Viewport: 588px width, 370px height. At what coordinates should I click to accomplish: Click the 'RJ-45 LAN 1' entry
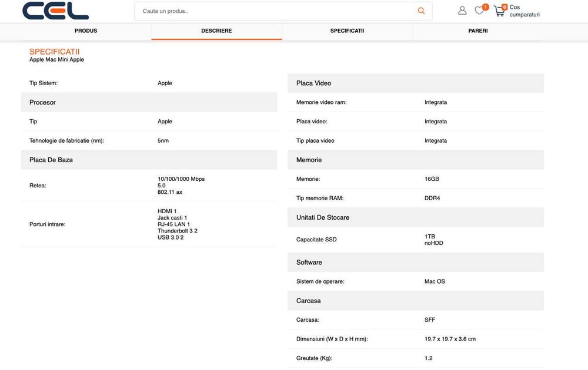pyautogui.click(x=173, y=224)
